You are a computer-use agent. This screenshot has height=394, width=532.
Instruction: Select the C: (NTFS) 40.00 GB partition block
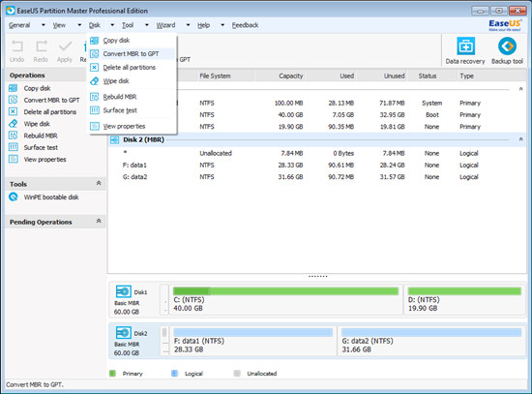pos(285,300)
